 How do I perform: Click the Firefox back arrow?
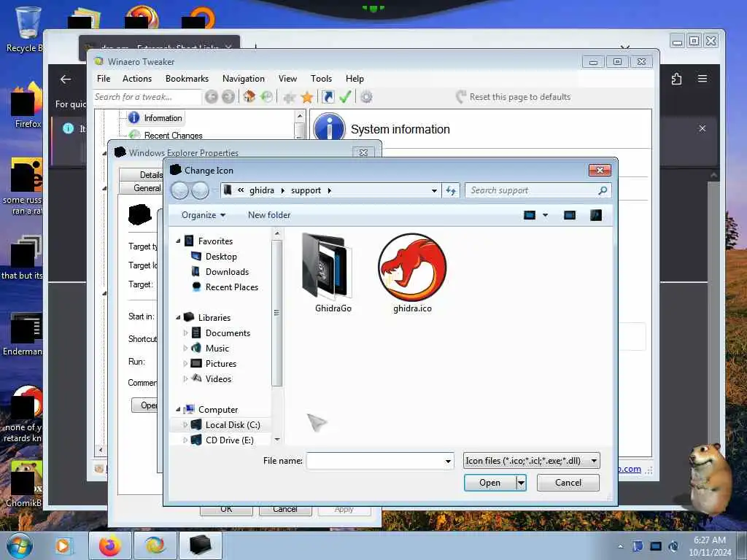pyautogui.click(x=66, y=79)
